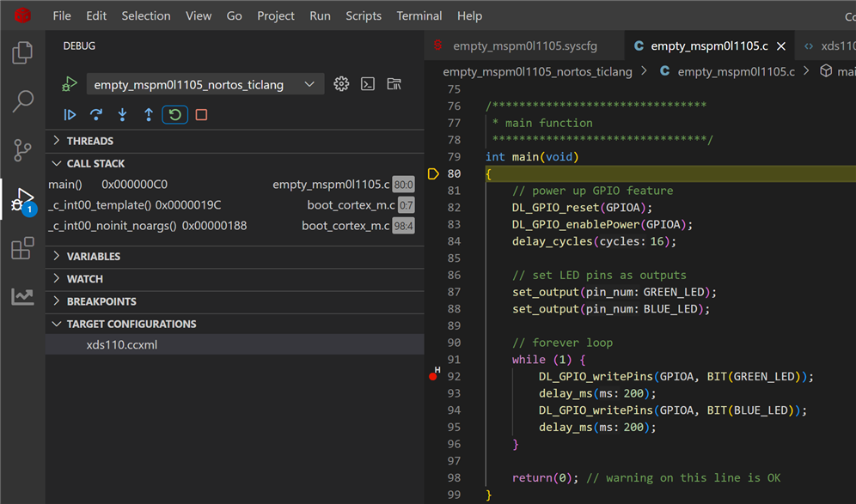Stop the debug session
The height and width of the screenshot is (504, 856).
click(201, 114)
